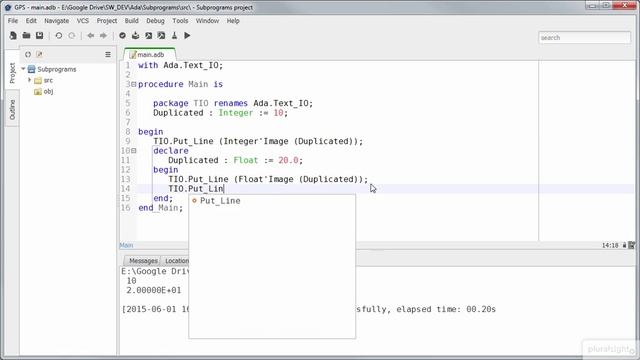Click 'package TIO renames Ada.Text_IO;' line
Screen dimensions: 640x360
coord(233,103)
